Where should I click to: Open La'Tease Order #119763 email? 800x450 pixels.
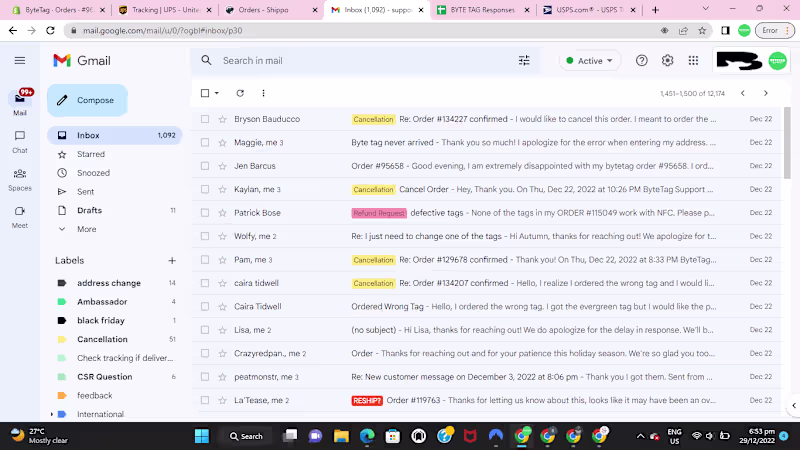click(486, 401)
